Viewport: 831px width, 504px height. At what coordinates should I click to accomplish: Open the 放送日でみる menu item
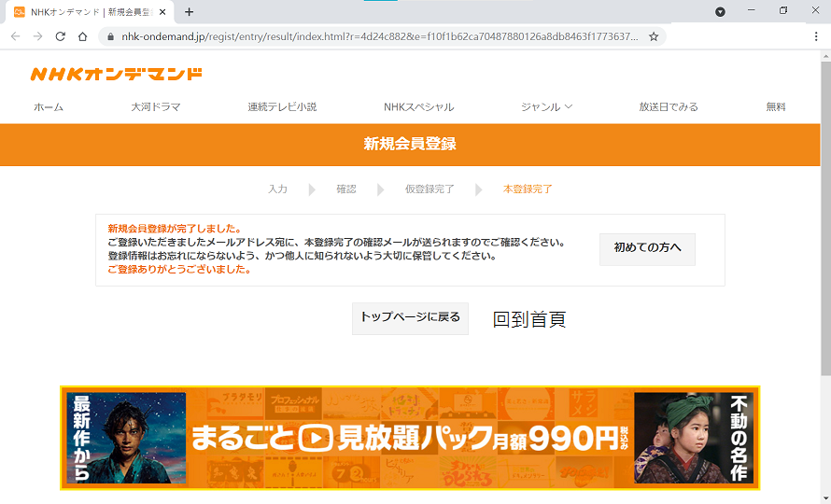[669, 107]
